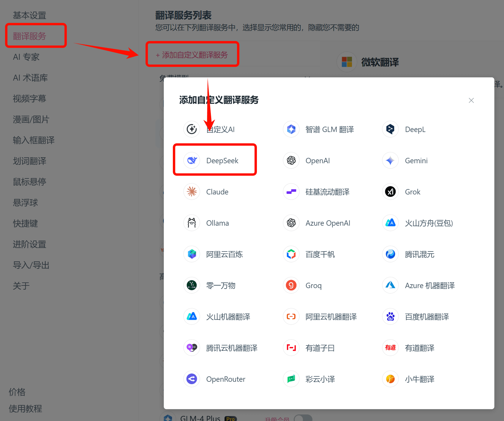Viewport: 504px width, 421px height.
Task: Open AI 术语库 section
Action: tap(30, 78)
